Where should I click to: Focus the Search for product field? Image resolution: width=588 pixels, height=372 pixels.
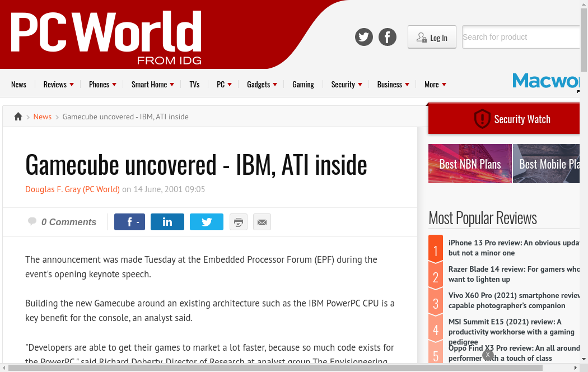click(x=521, y=37)
